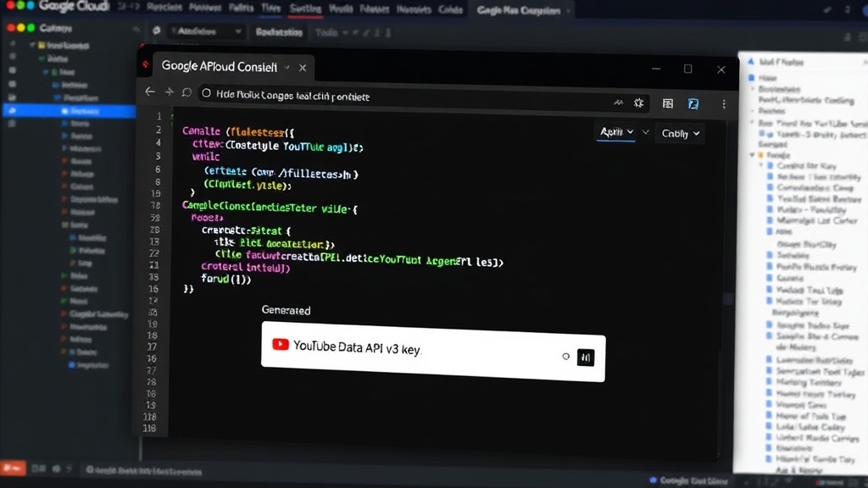Open the underlined Aprit dropdown
868x488 pixels.
[x=616, y=132]
